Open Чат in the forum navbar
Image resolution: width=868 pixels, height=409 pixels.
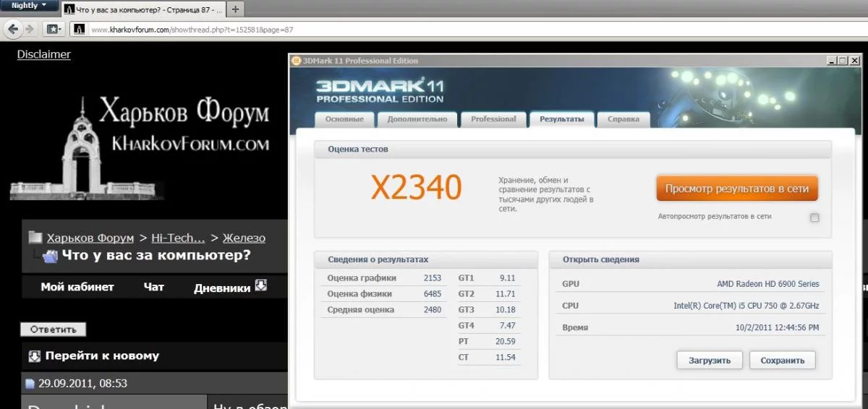pos(154,287)
